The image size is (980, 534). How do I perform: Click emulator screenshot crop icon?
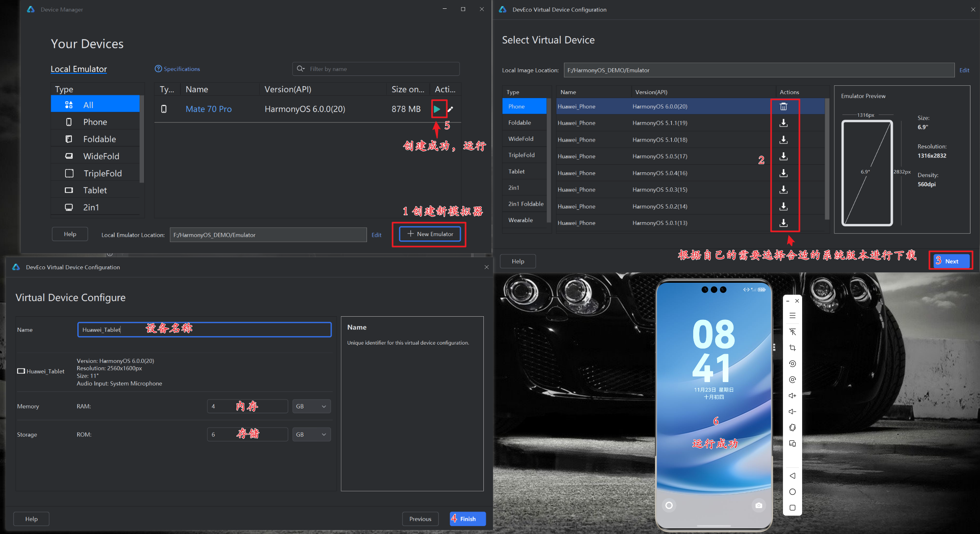coord(792,348)
